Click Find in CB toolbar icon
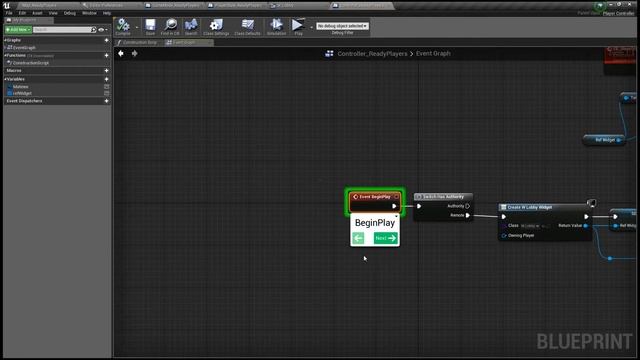This screenshot has width=640, height=360. click(x=170, y=27)
